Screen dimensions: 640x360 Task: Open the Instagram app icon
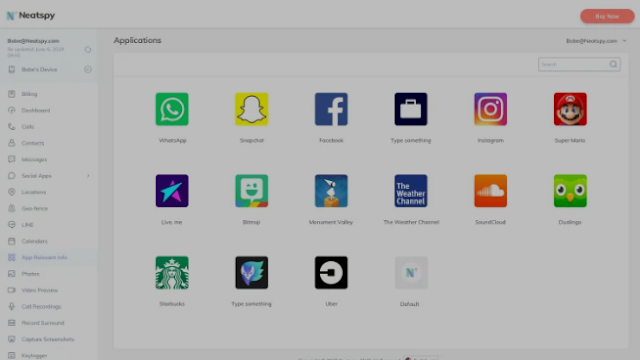tap(490, 109)
